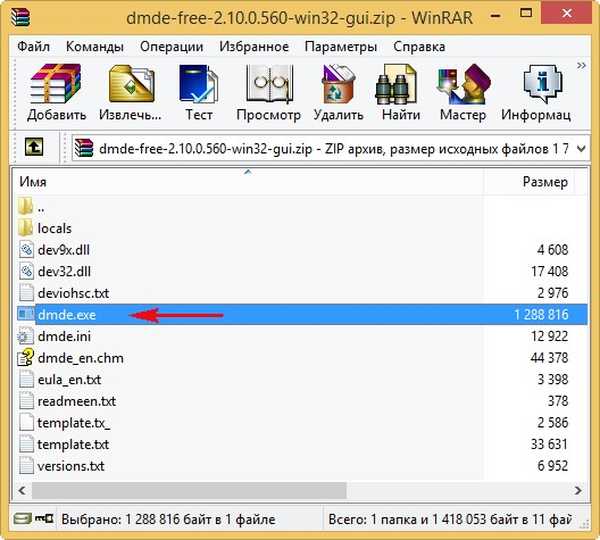The image size is (600, 540).
Task: Click the size value 12 922
Action: (549, 336)
